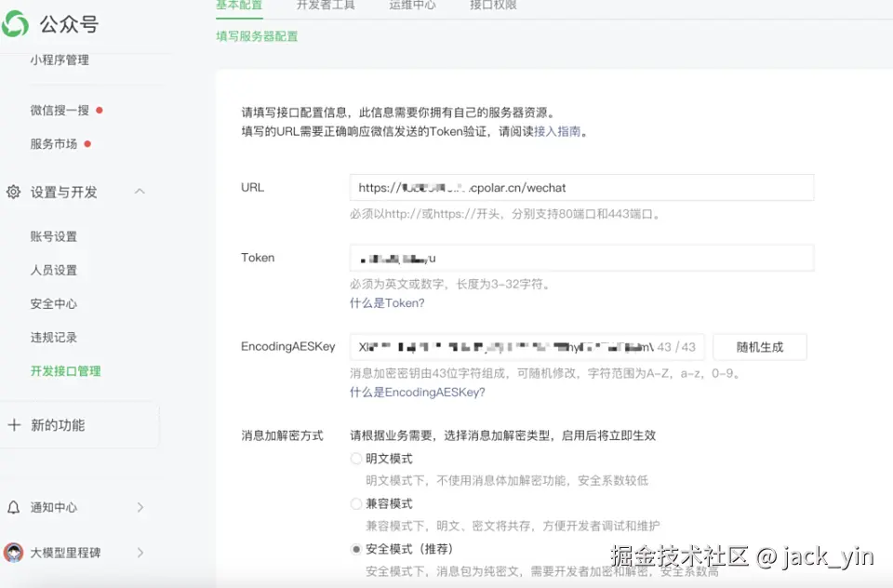Open the 什么是Token? link
The width and height of the screenshot is (893, 588).
pyautogui.click(x=387, y=303)
